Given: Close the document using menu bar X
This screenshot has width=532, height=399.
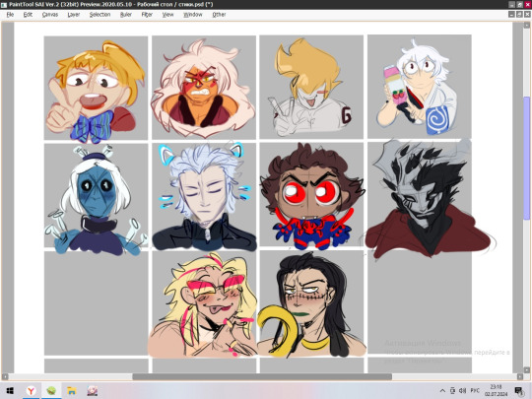Looking at the screenshot, I should point(527,14).
